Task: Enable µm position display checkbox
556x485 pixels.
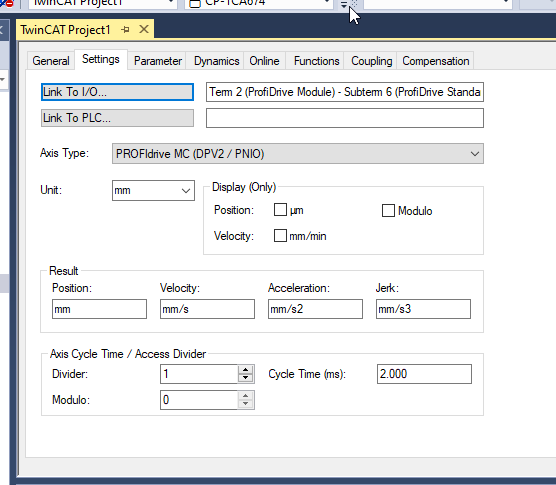Action: point(280,210)
